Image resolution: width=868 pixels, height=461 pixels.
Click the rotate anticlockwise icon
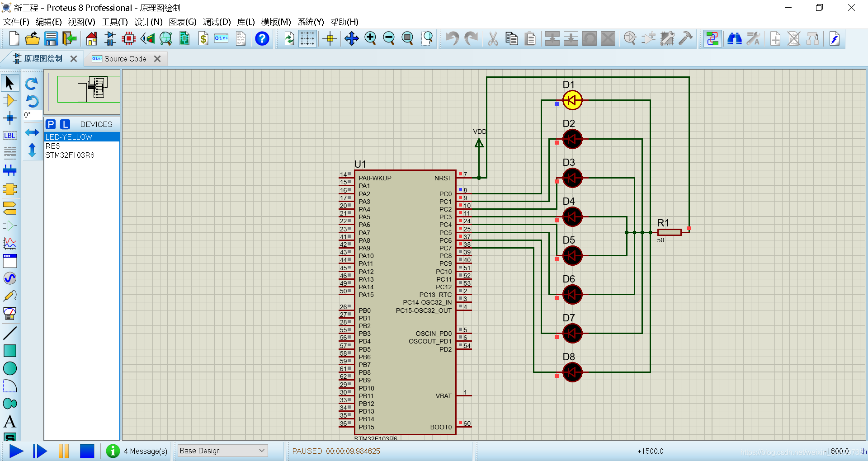[x=32, y=101]
